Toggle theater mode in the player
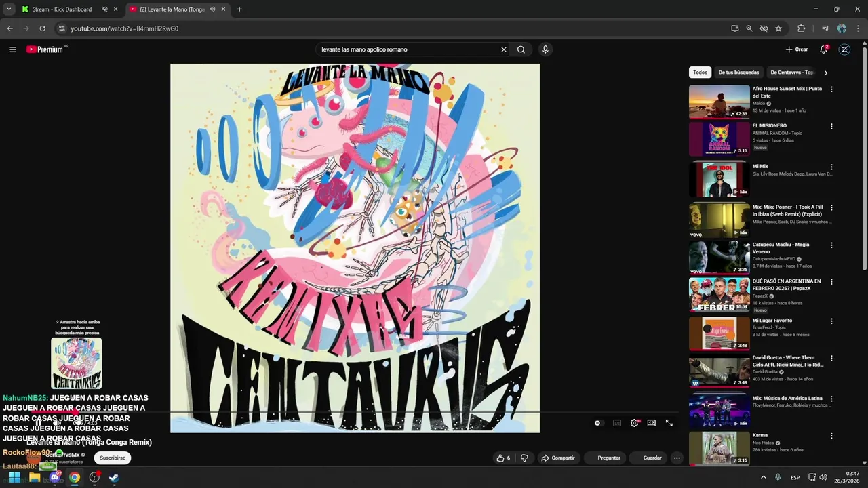 pyautogui.click(x=652, y=423)
